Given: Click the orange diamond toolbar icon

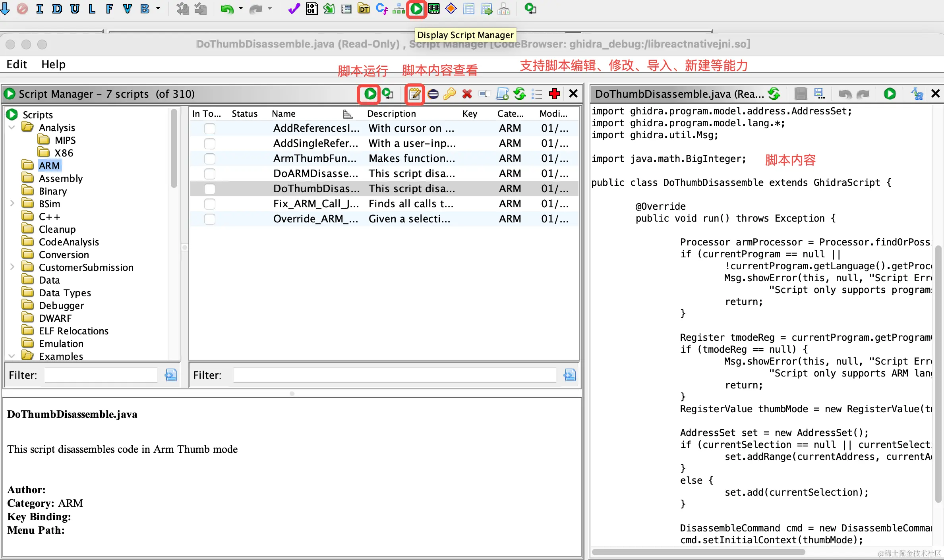Looking at the screenshot, I should pyautogui.click(x=451, y=9).
